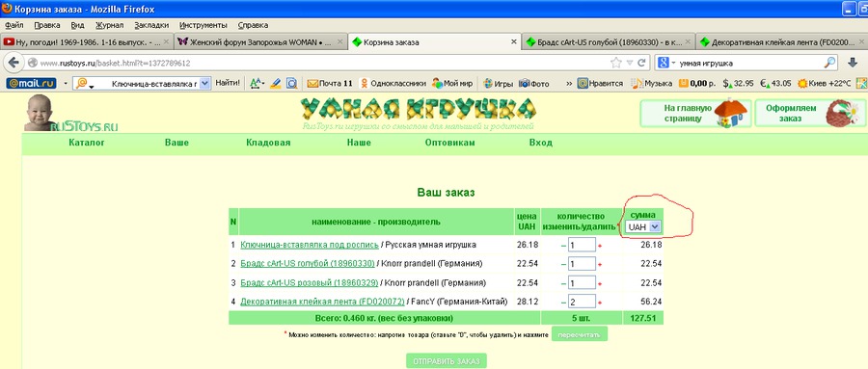Click the page zoom magnifier toolbar icon
The width and height of the screenshot is (868, 369).
pos(291,84)
